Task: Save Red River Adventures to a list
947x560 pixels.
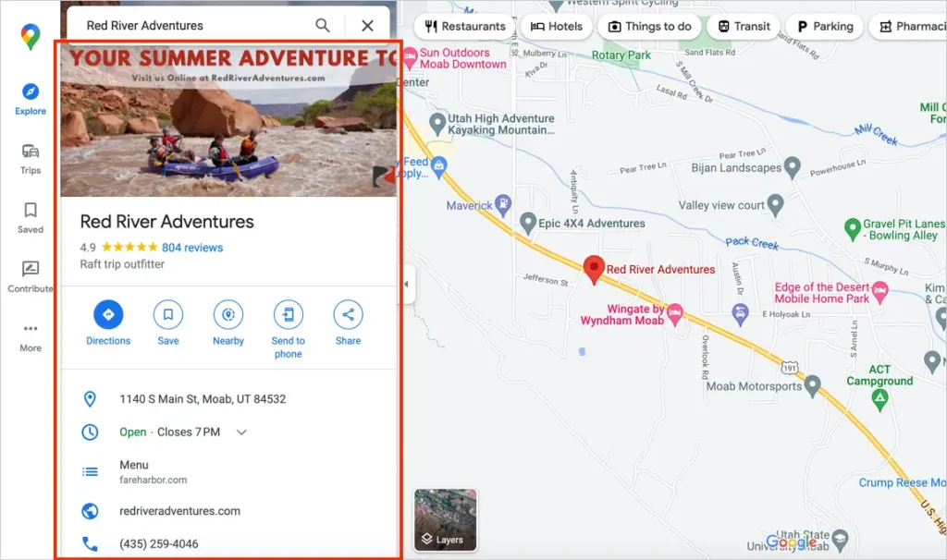Action: (x=168, y=323)
